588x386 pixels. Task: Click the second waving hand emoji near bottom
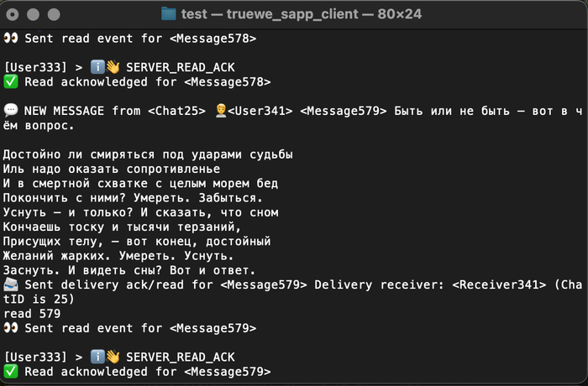click(x=113, y=357)
